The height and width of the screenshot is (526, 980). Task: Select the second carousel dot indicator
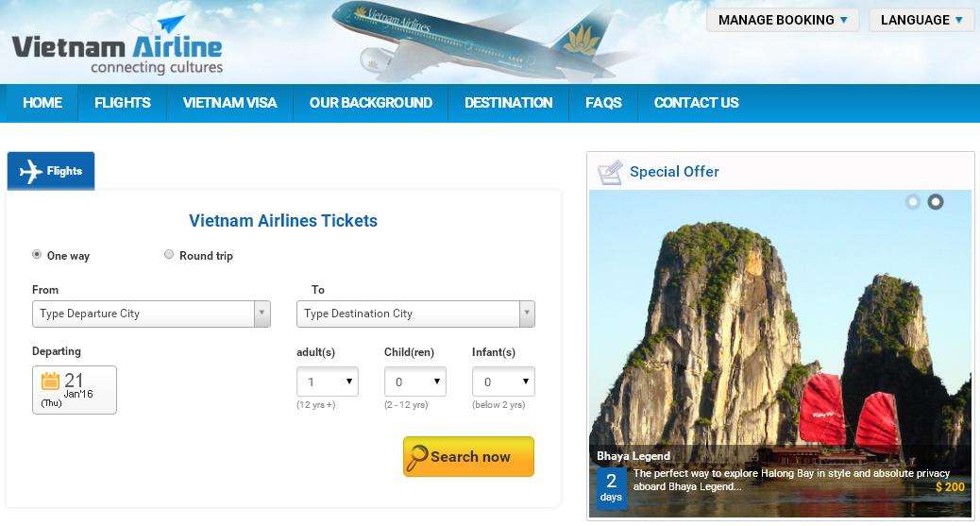coord(935,201)
